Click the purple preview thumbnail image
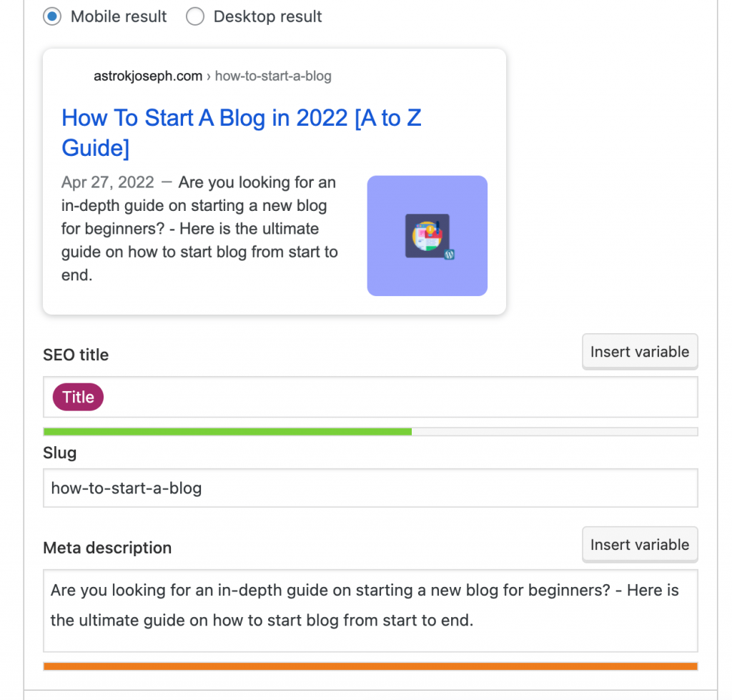The height and width of the screenshot is (700, 732). (427, 235)
